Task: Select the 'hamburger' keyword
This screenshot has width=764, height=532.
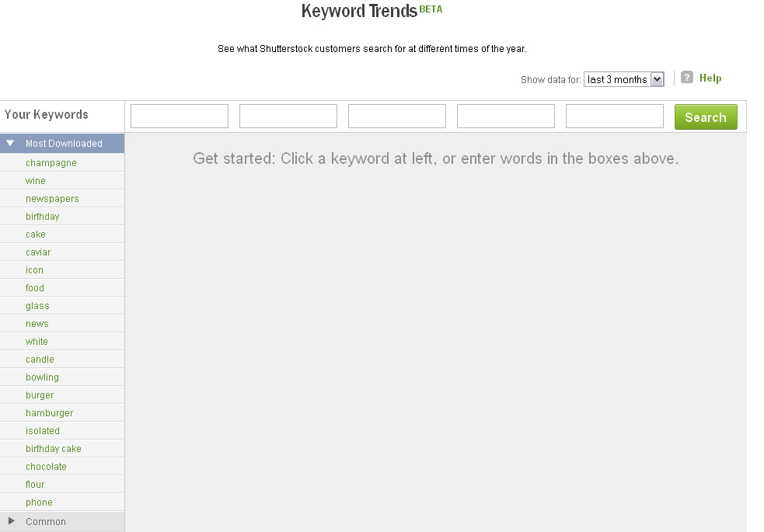Action: (x=49, y=413)
